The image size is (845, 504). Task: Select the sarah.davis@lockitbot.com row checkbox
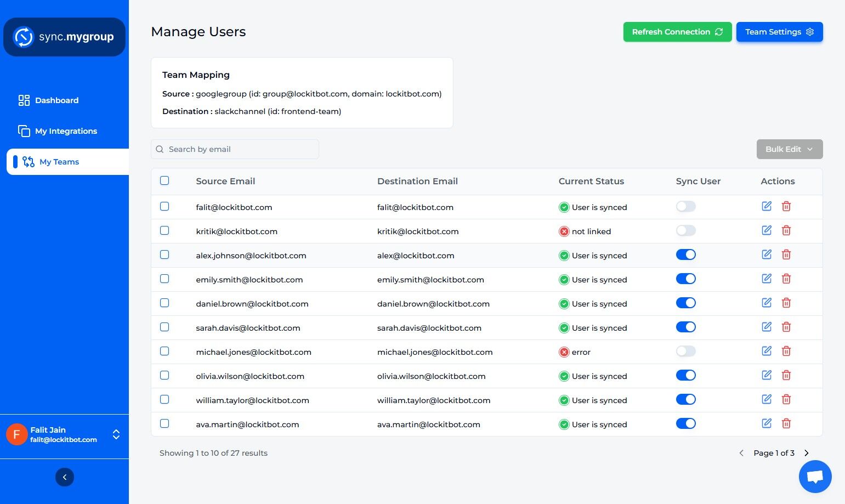tap(165, 327)
